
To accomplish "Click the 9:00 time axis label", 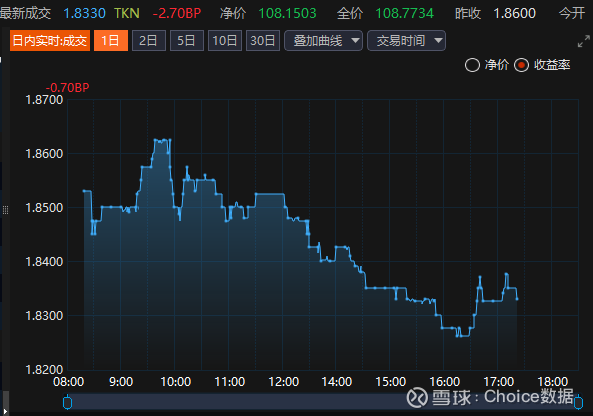I will coord(121,382).
